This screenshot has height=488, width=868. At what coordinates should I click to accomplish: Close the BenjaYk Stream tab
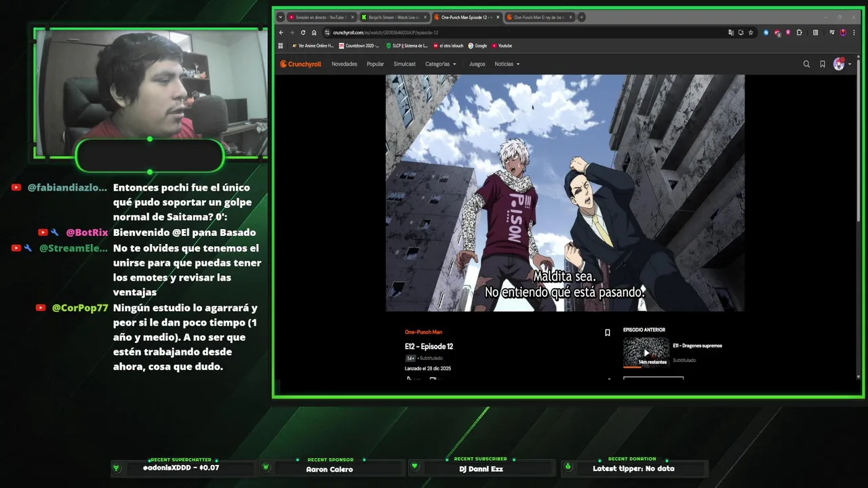point(425,17)
